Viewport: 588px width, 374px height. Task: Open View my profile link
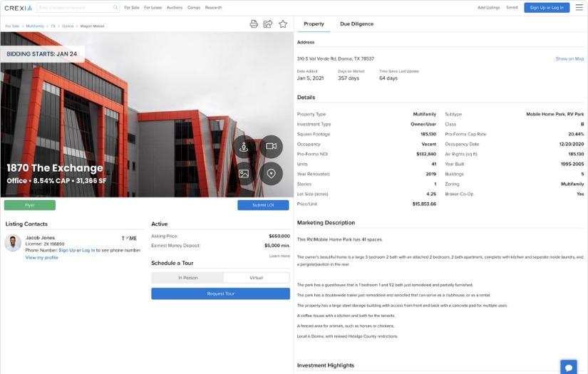41,258
